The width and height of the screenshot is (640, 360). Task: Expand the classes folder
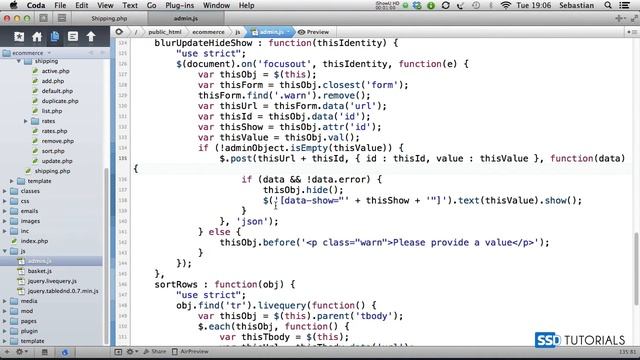click(x=5, y=191)
